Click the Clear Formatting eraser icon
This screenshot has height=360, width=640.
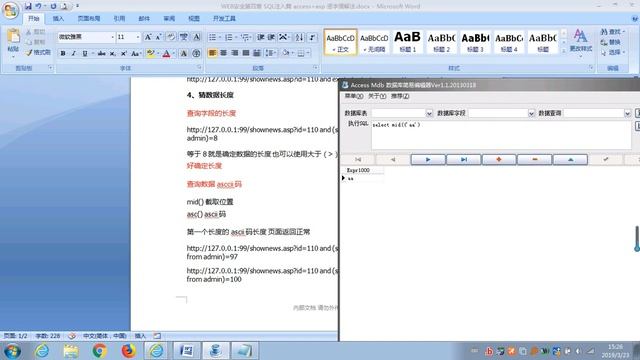pyautogui.click(x=171, y=37)
